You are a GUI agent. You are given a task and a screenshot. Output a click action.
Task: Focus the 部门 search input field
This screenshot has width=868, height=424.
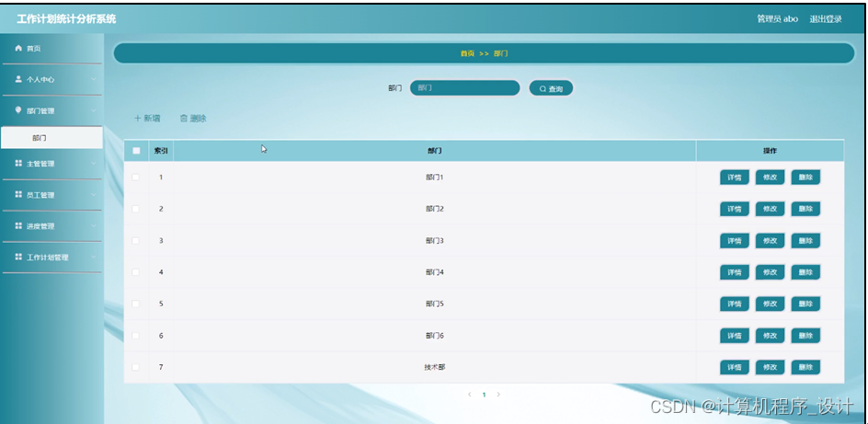click(464, 88)
